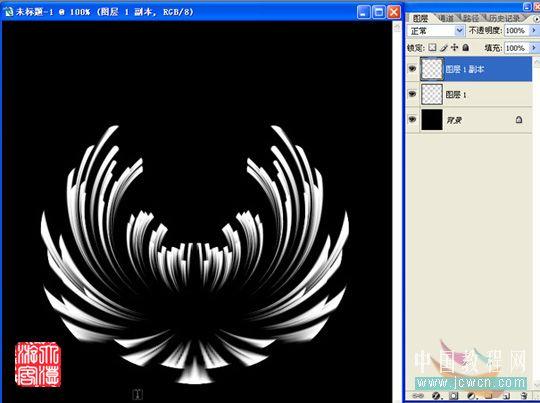Switch to the 通道 tab
The height and width of the screenshot is (403, 540).
tap(446, 18)
